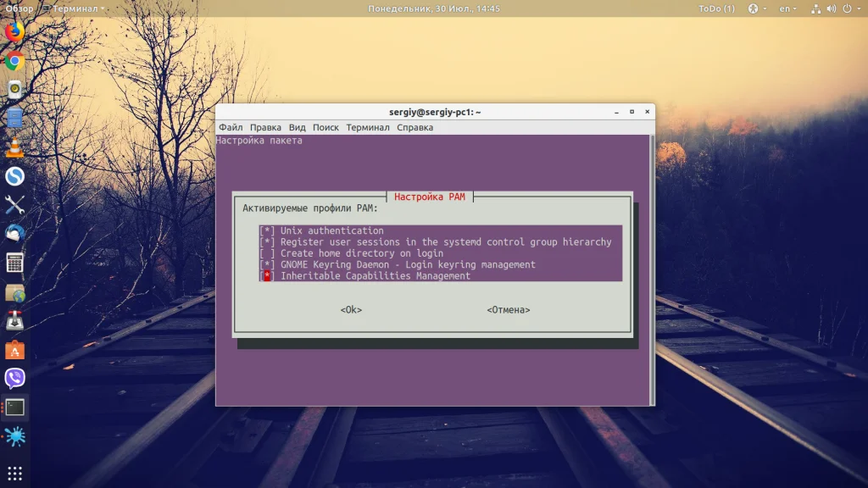This screenshot has height=488, width=868.
Task: Toggle Register user sessions systemd checkbox
Action: [x=267, y=241]
